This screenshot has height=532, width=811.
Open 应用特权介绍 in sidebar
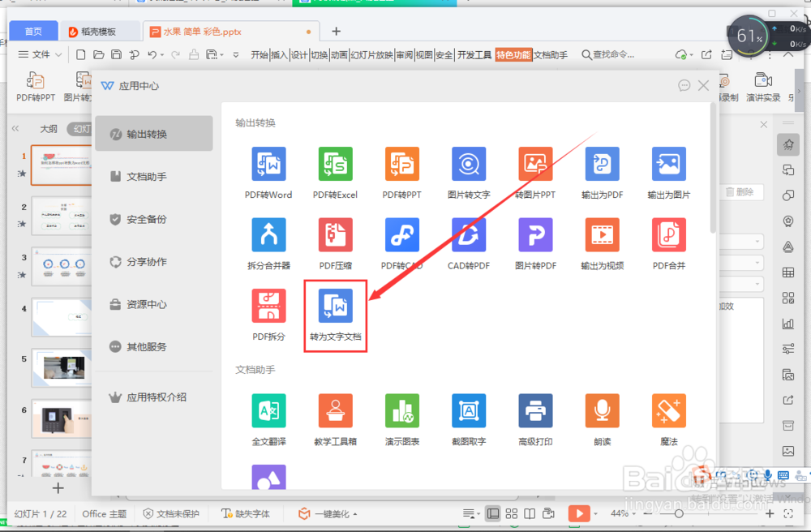pyautogui.click(x=154, y=397)
